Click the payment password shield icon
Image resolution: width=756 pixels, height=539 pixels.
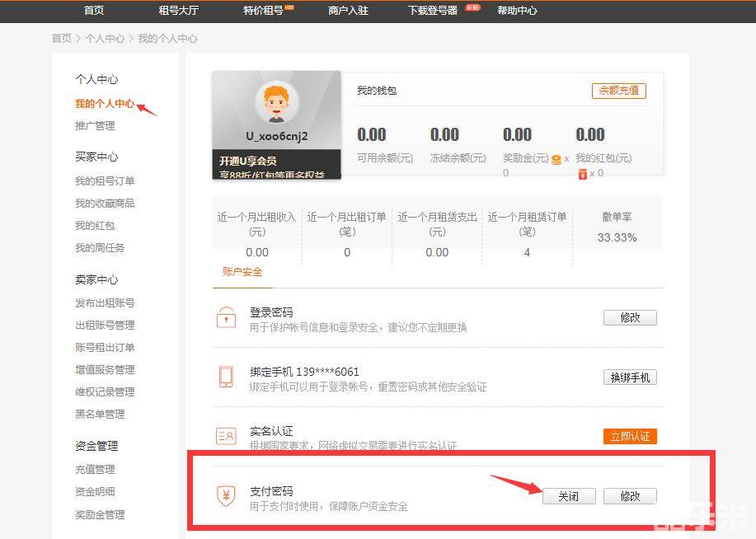(x=226, y=495)
